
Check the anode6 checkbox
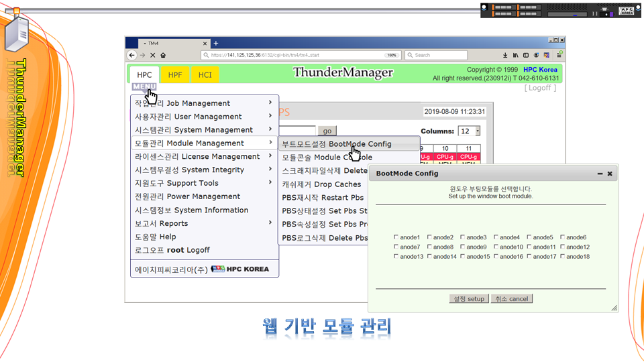pos(562,237)
